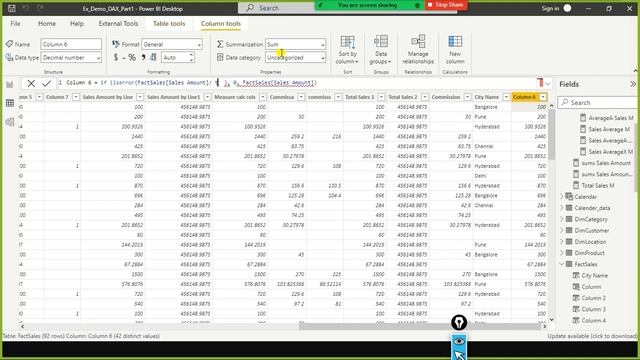Open the File menu
This screenshot has height=360, width=640.
16,24
